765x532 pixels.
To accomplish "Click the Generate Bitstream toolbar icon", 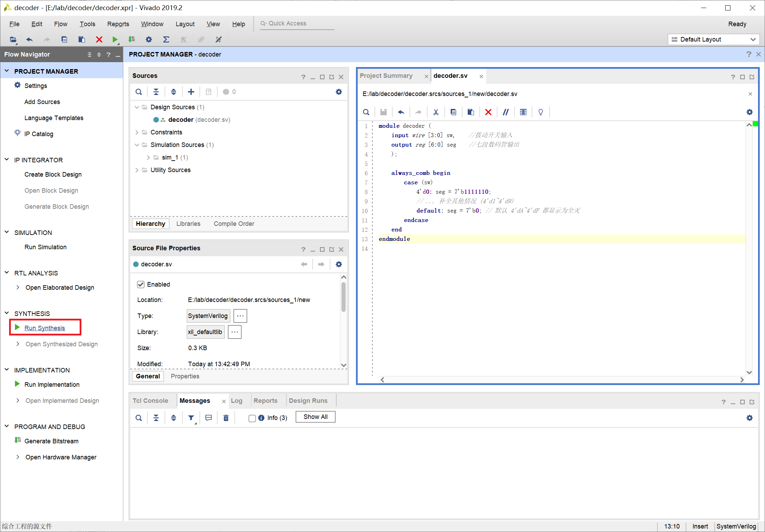I will pos(131,39).
